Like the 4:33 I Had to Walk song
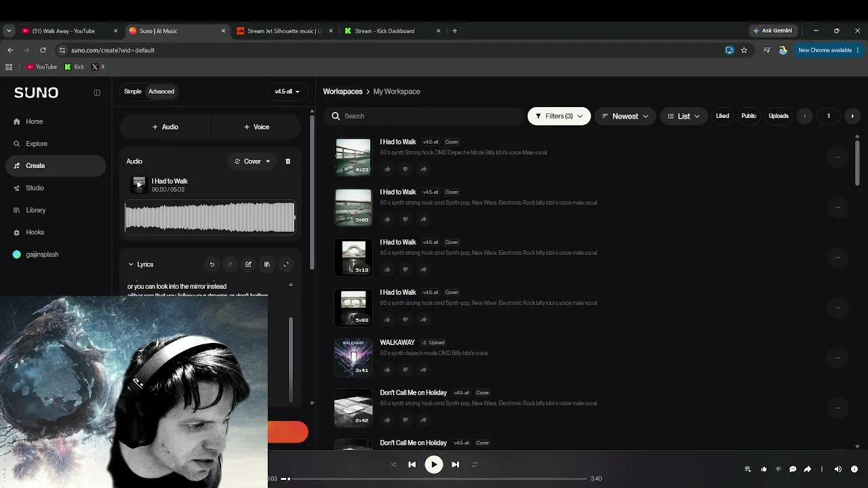868x488 pixels. coord(387,169)
